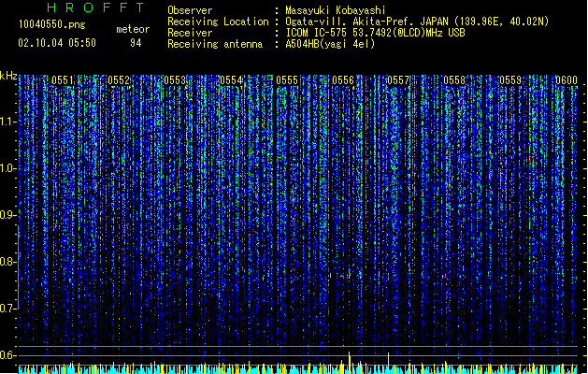Screen dimensions: 588x374
Task: Click the 0556 time marker
Action: (x=343, y=80)
